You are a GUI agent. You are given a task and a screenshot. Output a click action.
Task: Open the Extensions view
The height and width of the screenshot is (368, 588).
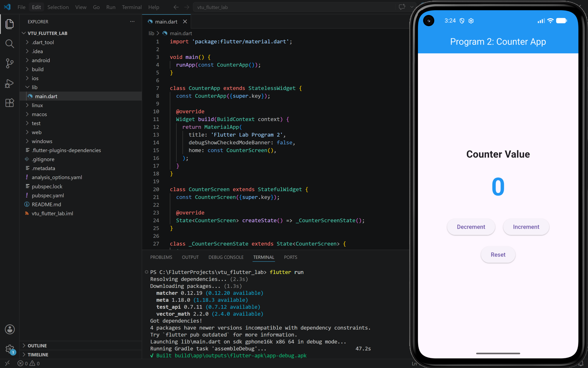(9, 103)
